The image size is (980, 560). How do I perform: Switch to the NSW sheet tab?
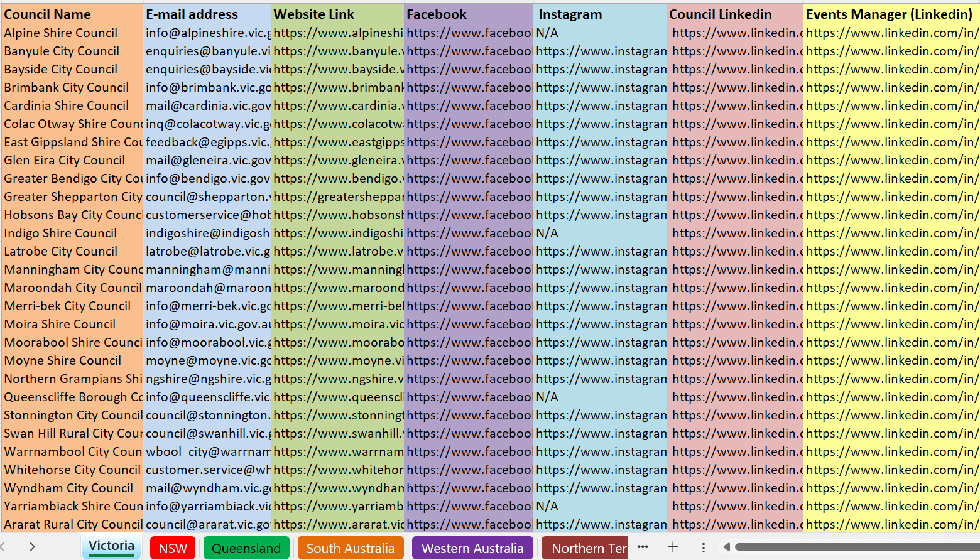173,548
